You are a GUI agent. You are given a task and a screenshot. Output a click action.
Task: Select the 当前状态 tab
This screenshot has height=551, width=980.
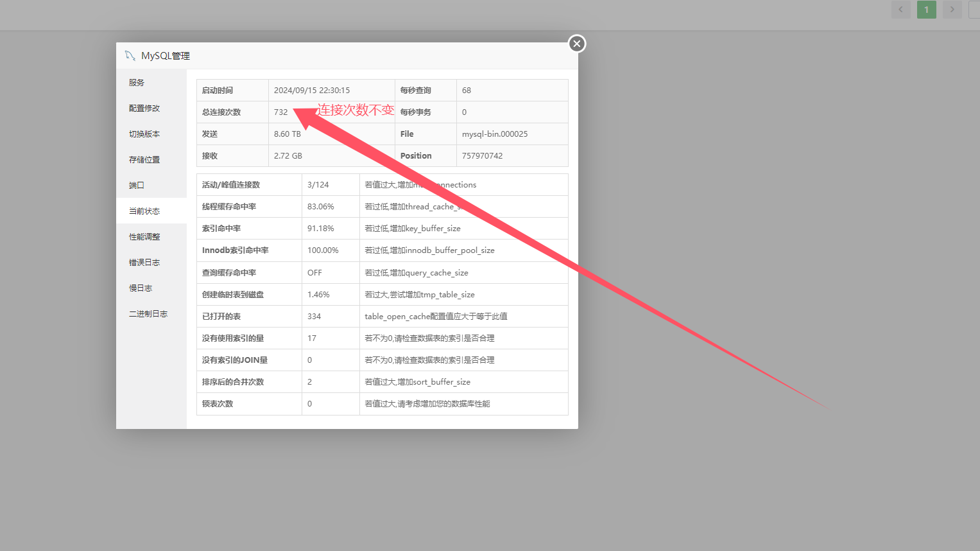click(x=151, y=211)
